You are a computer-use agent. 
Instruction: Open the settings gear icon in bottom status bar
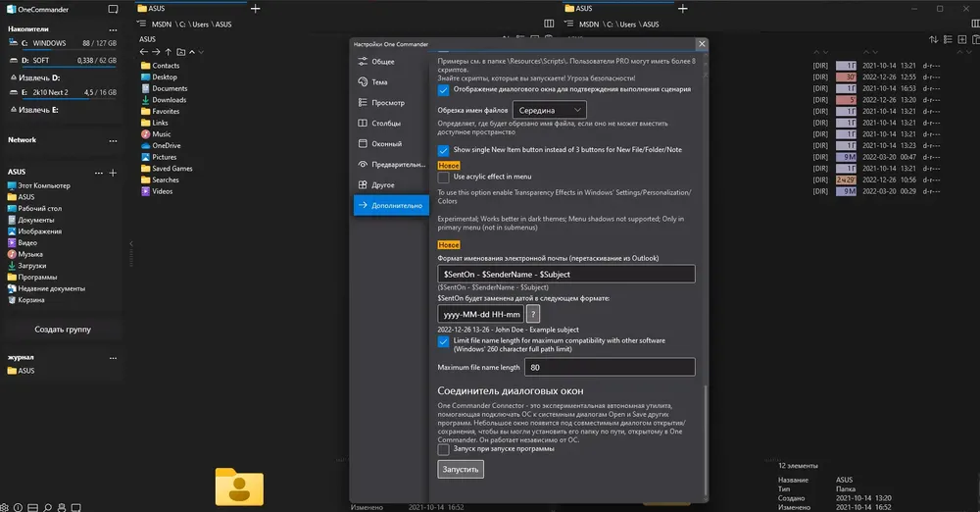(5, 507)
